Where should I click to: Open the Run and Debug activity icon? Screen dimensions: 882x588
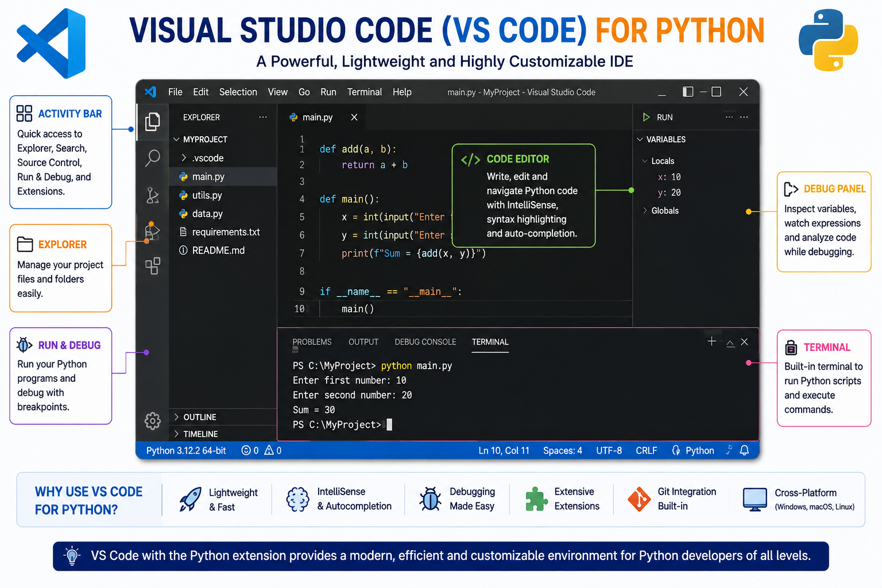point(152,231)
